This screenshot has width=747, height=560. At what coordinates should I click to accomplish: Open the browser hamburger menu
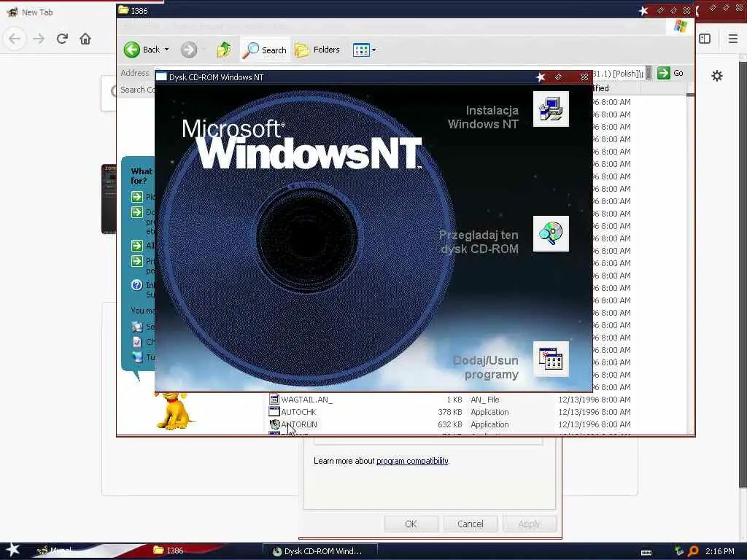[733, 39]
